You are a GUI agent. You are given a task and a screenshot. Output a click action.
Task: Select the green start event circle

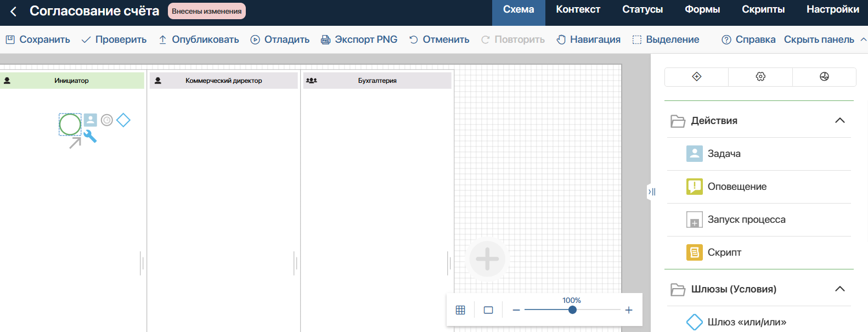[x=70, y=125]
